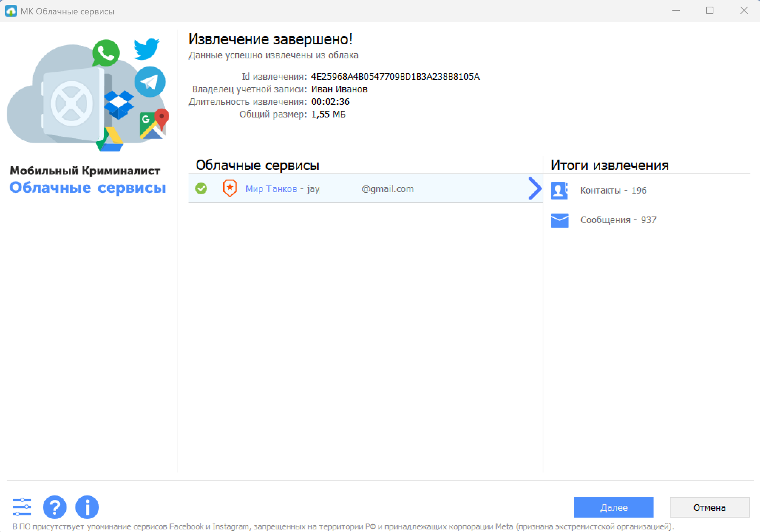
Task: Click the Мир Танков service badge icon
Action: point(230,188)
